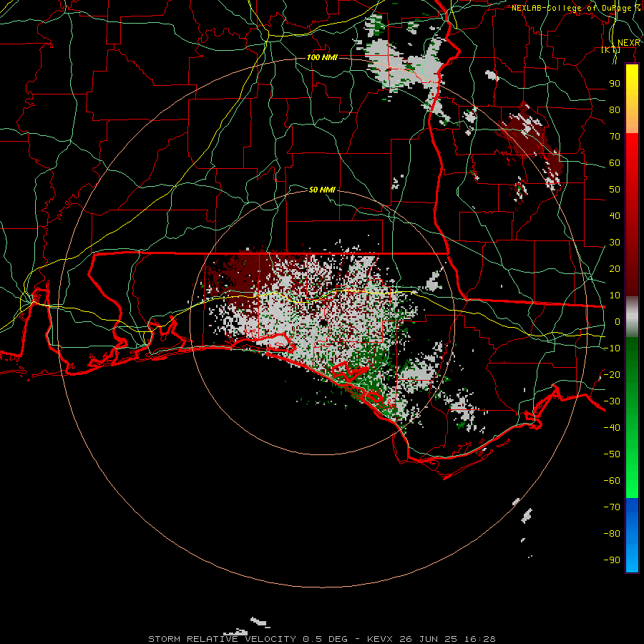Click the -40 value on velocity scale
Image resolution: width=644 pixels, height=644 pixels.
coord(612,428)
